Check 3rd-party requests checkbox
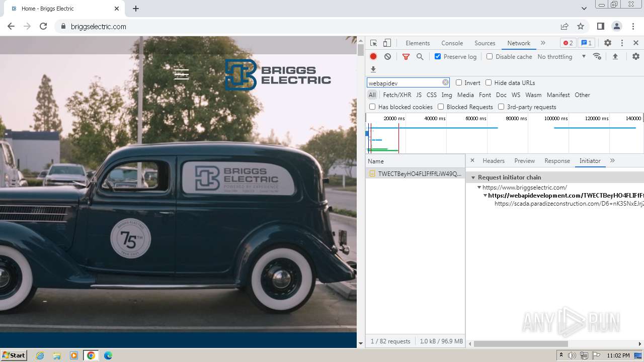644x362 pixels. pyautogui.click(x=501, y=107)
